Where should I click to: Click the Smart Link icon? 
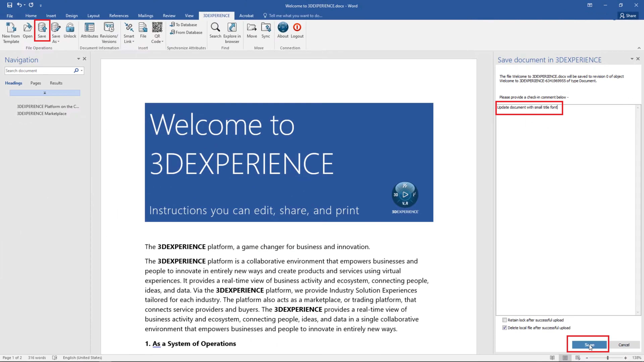coord(129,27)
